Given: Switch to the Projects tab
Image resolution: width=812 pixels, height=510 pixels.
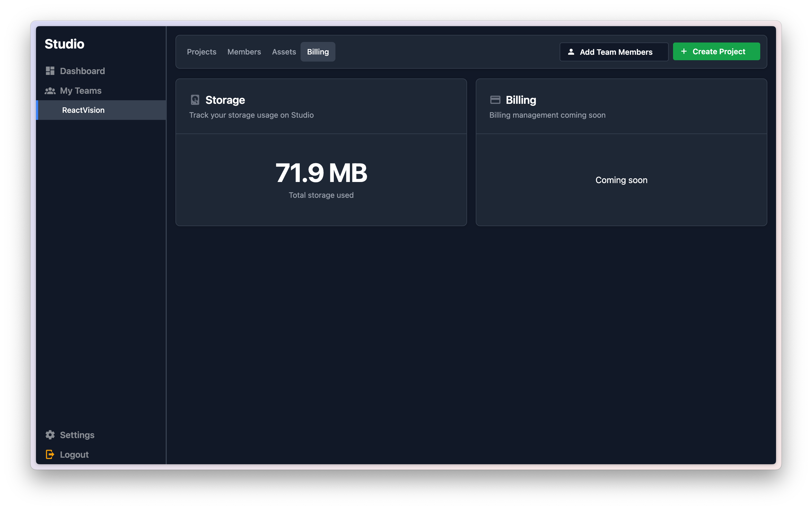Looking at the screenshot, I should pos(202,51).
